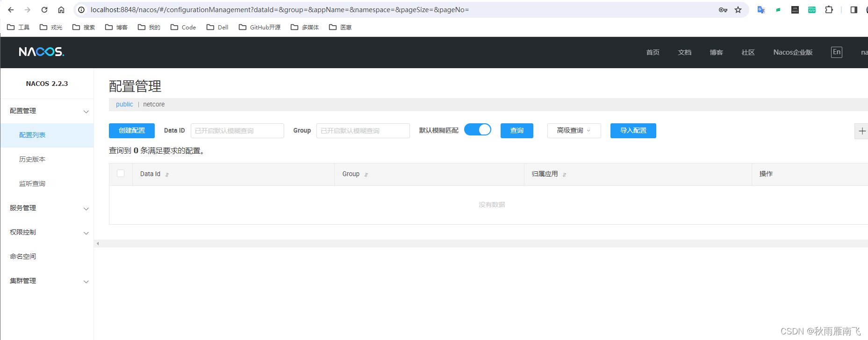The image size is (868, 340).
Task: Open the 戏光 bookmark folder
Action: point(51,28)
